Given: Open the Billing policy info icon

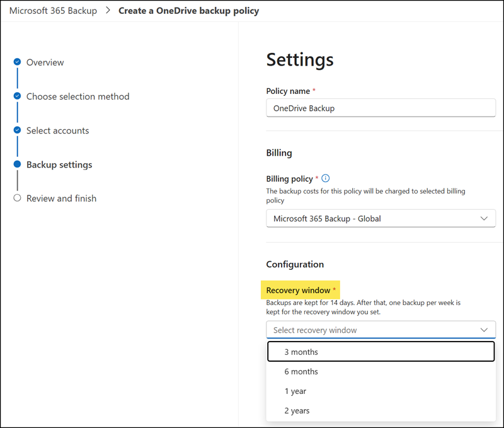Looking at the screenshot, I should 325,178.
